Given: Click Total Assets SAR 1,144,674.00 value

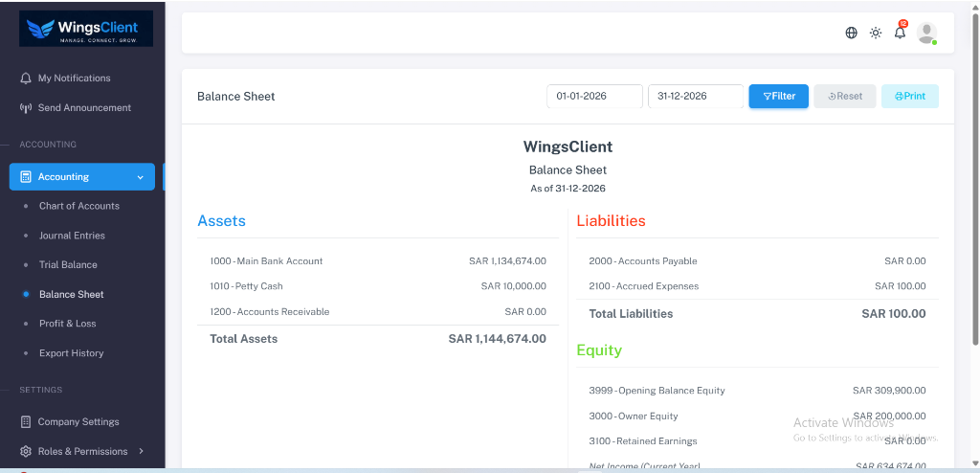Looking at the screenshot, I should point(498,339).
